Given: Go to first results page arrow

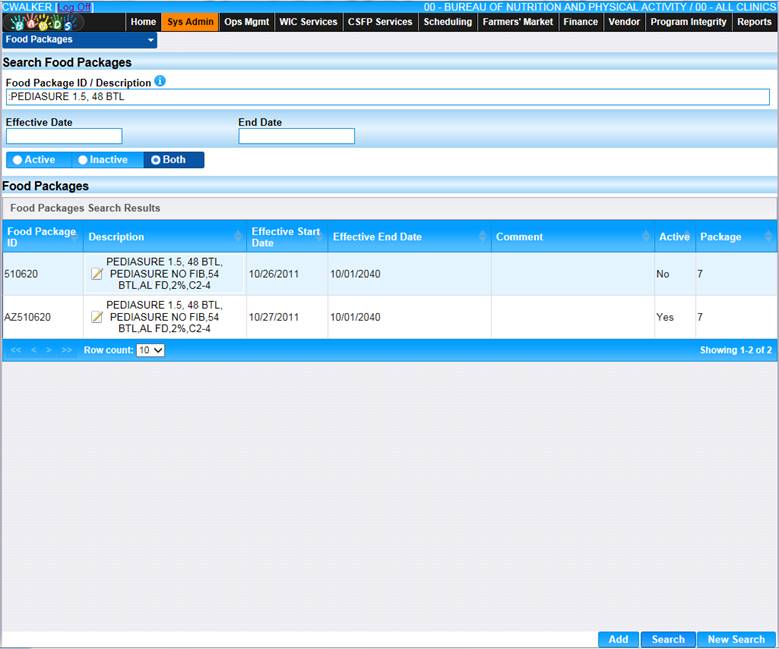Looking at the screenshot, I should (x=16, y=350).
